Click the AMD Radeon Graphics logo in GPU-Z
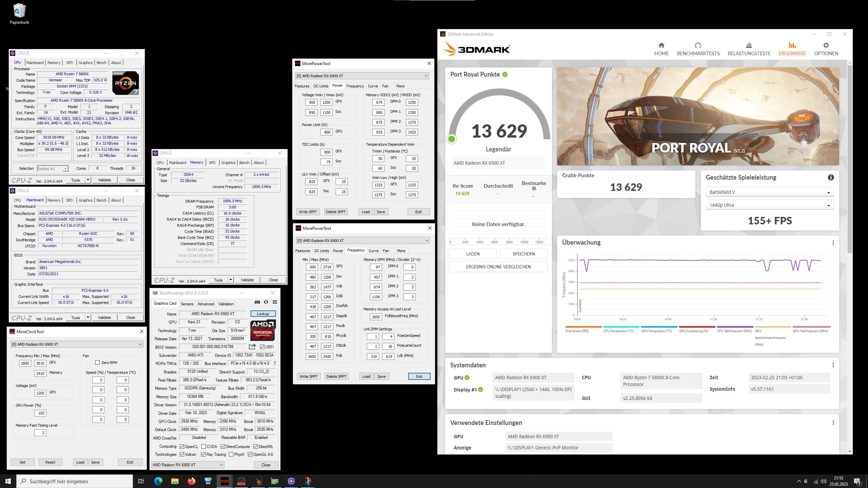Image resolution: width=868 pixels, height=488 pixels. (x=263, y=330)
